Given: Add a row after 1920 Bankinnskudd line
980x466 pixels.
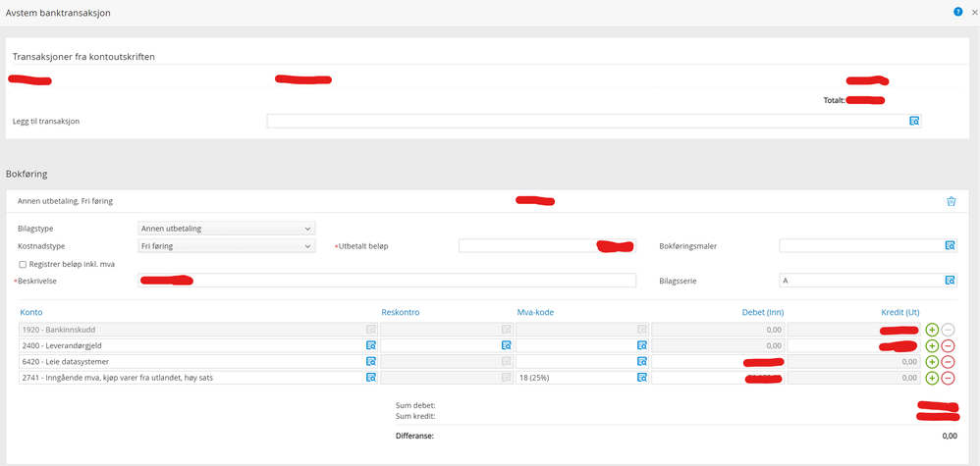Looking at the screenshot, I should (x=931, y=330).
